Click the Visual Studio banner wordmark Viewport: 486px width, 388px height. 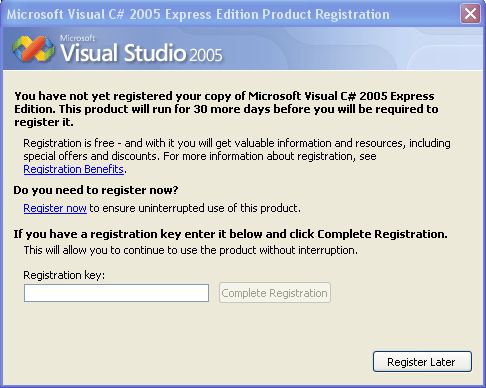pyautogui.click(x=123, y=53)
